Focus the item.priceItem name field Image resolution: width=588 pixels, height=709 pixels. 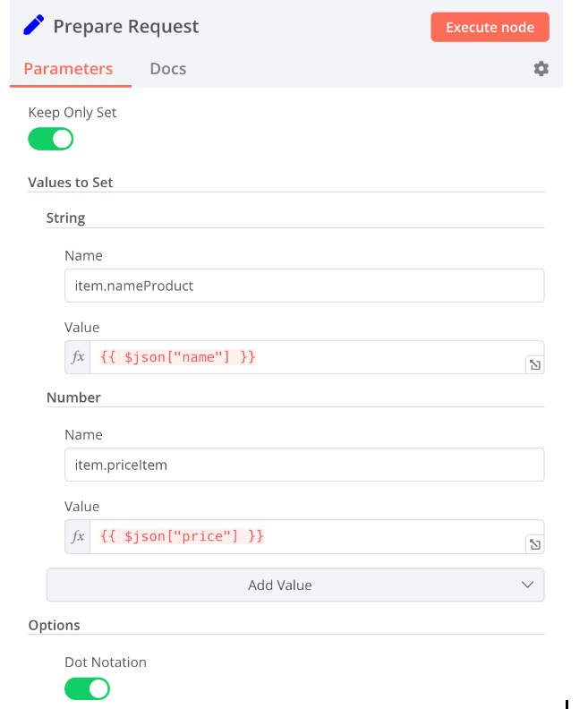click(304, 465)
